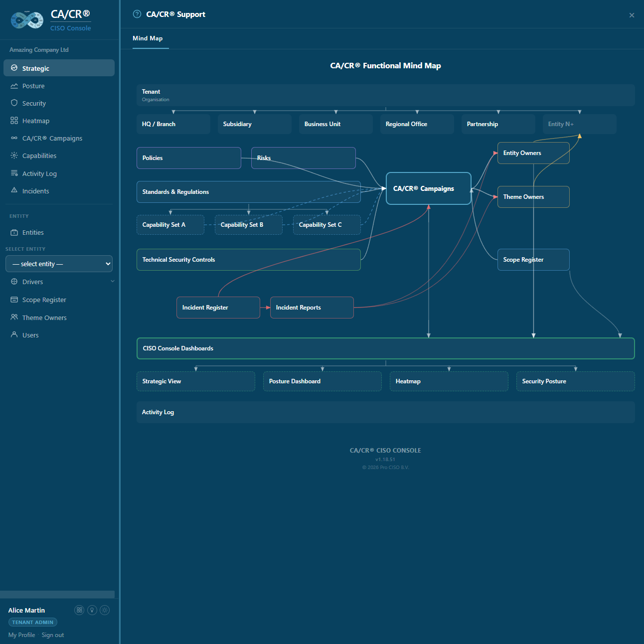Click the dashboard grid icon beside Alice Martin
Screen dimensions: 644x644
(x=79, y=610)
